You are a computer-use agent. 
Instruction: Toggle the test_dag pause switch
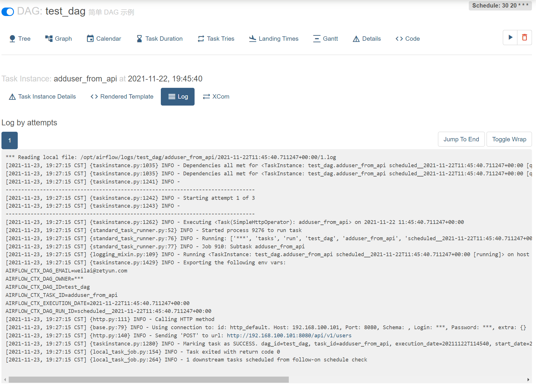[x=8, y=12]
